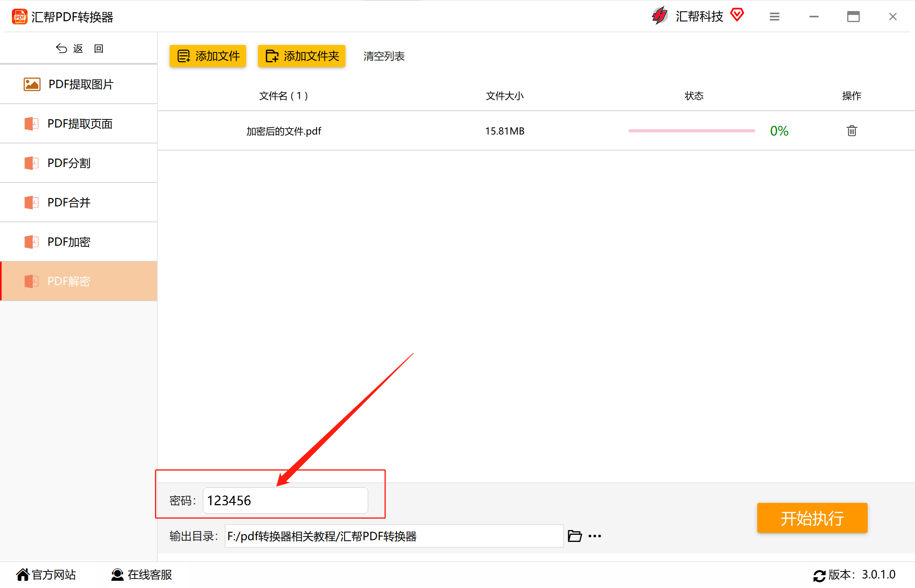This screenshot has width=915, height=588.
Task: Click the PDF提取图片 picture icon
Action: (32, 84)
